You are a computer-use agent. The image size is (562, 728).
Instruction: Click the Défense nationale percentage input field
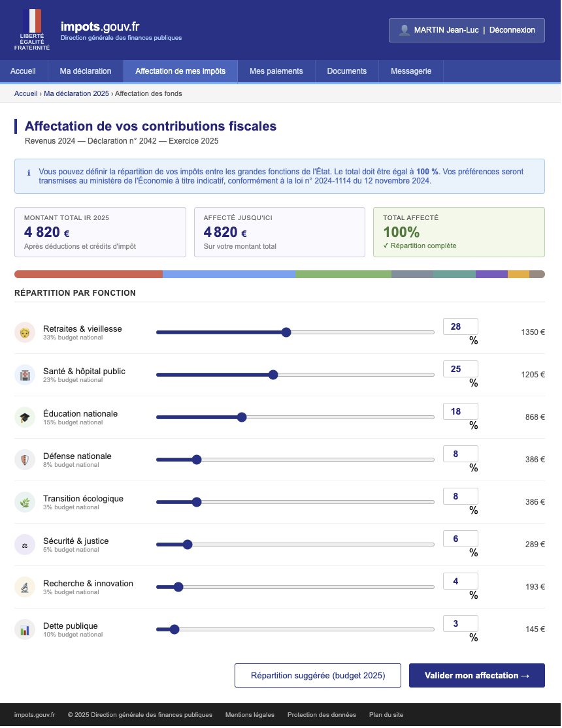pos(461,454)
